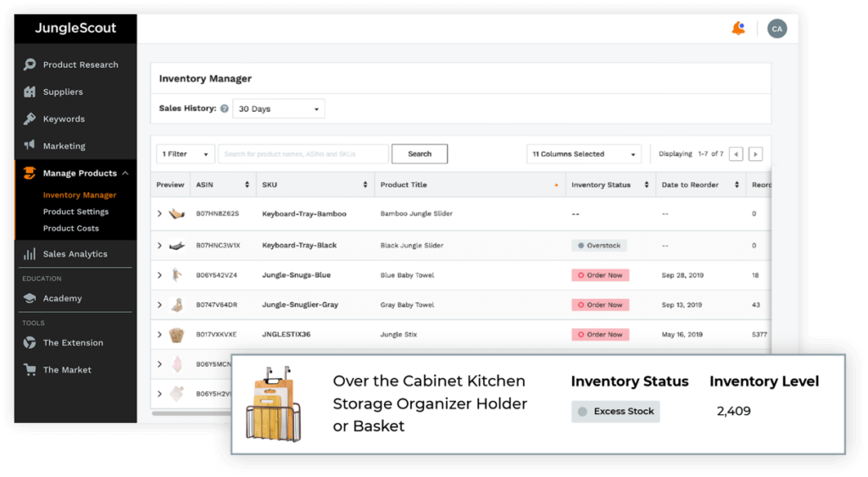868x477 pixels.
Task: Expand the Jungle-Snugs-Blue row
Action: (159, 275)
